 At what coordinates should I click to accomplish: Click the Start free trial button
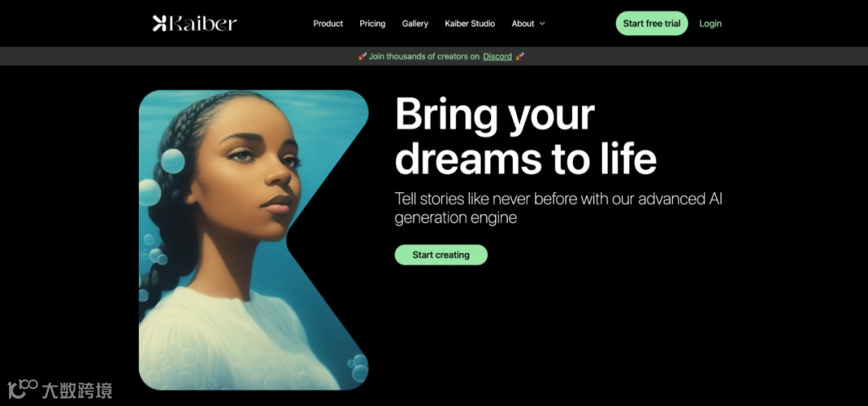point(652,23)
